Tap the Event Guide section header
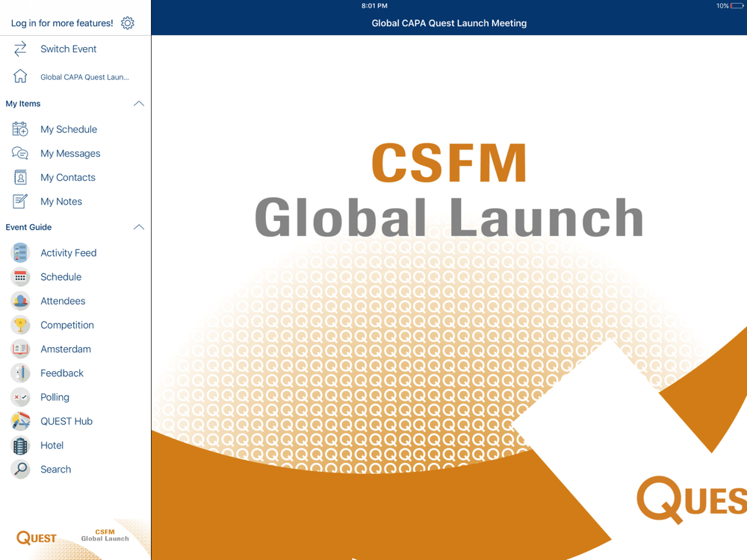This screenshot has width=747, height=560. [28, 227]
